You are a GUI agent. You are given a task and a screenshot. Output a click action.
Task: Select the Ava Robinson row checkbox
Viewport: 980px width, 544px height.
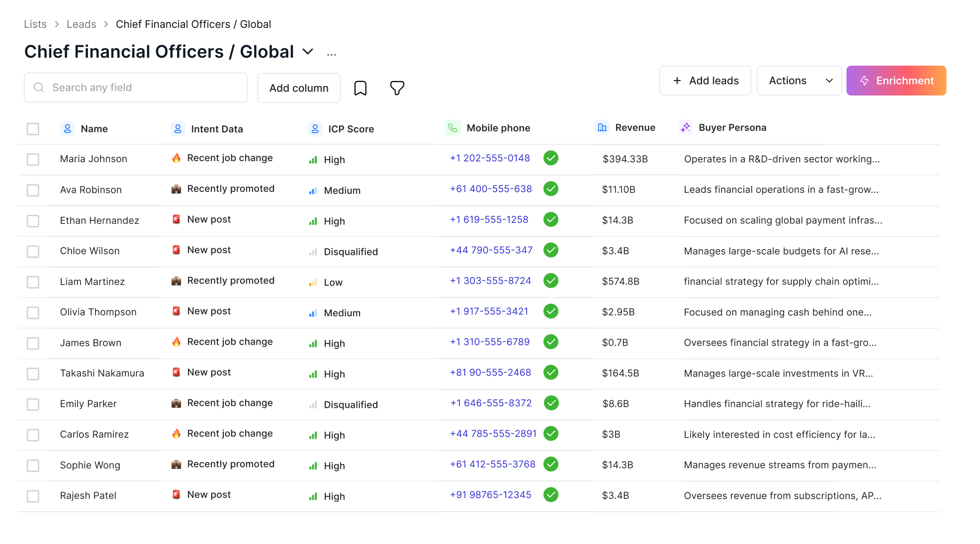coord(33,190)
